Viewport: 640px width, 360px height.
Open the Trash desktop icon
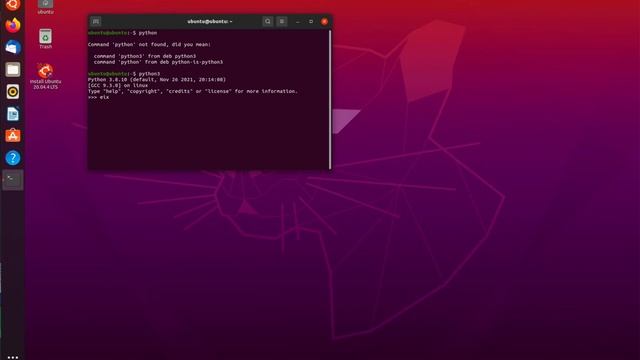pyautogui.click(x=45, y=39)
